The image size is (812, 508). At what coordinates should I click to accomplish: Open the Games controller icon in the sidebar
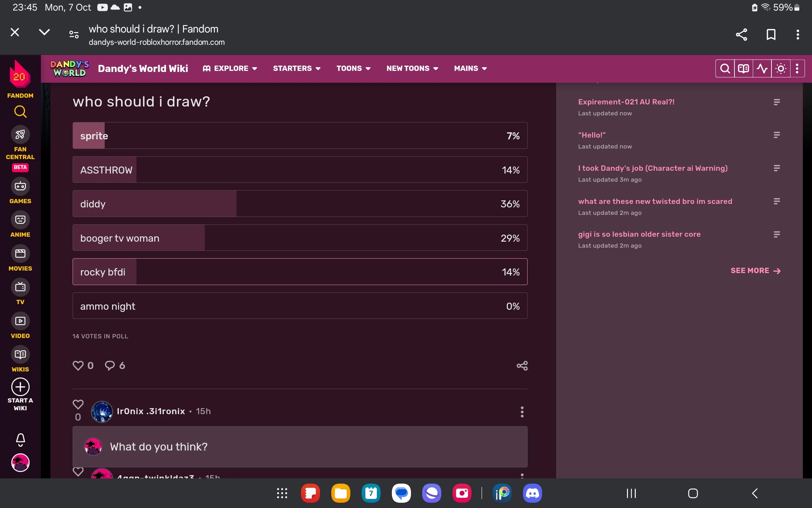point(20,186)
